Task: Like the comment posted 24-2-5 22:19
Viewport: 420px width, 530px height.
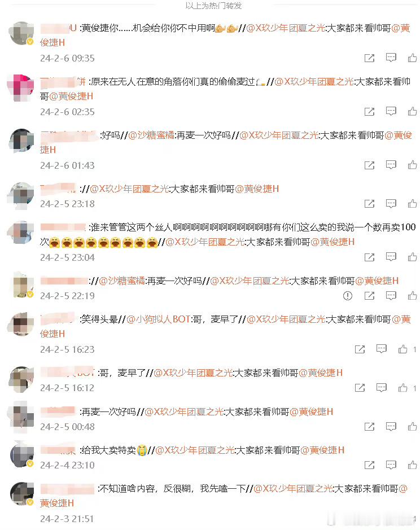Action: pyautogui.click(x=412, y=296)
